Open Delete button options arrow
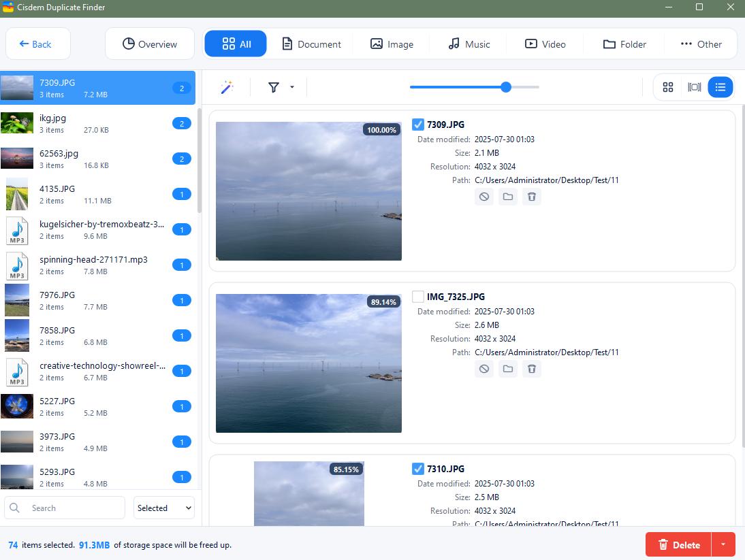 pyautogui.click(x=723, y=544)
